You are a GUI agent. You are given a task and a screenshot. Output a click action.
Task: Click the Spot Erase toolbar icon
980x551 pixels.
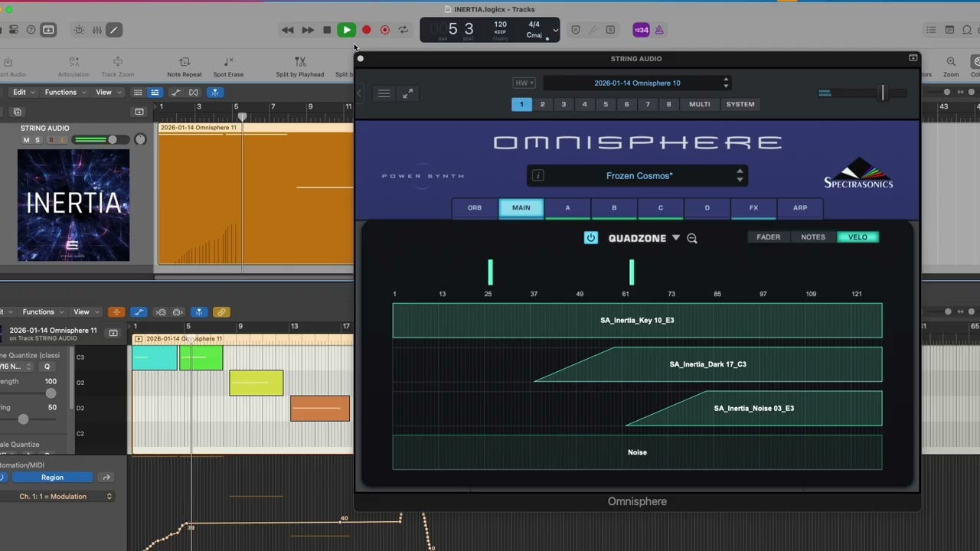point(228,61)
